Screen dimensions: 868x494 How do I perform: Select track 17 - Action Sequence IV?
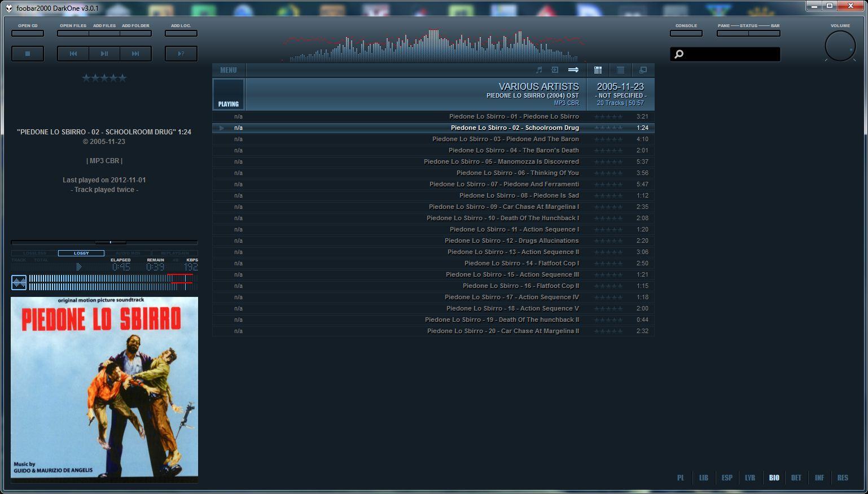(x=433, y=297)
